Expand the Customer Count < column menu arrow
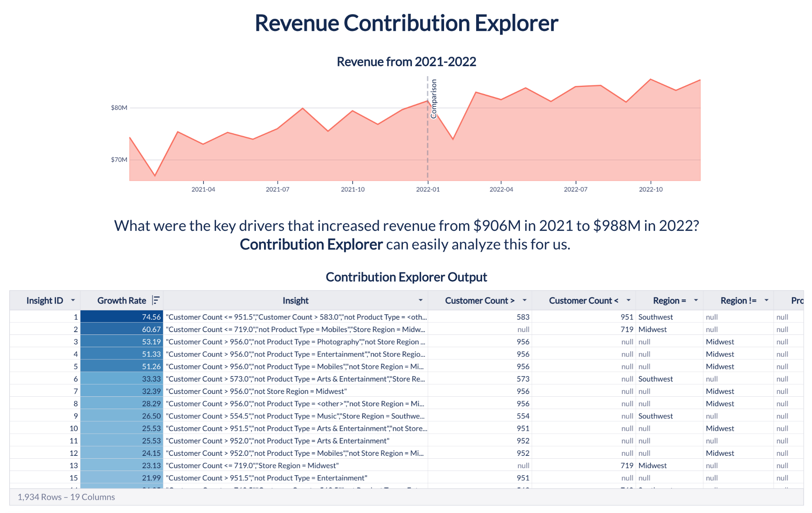The height and width of the screenshot is (513, 812). pyautogui.click(x=628, y=300)
